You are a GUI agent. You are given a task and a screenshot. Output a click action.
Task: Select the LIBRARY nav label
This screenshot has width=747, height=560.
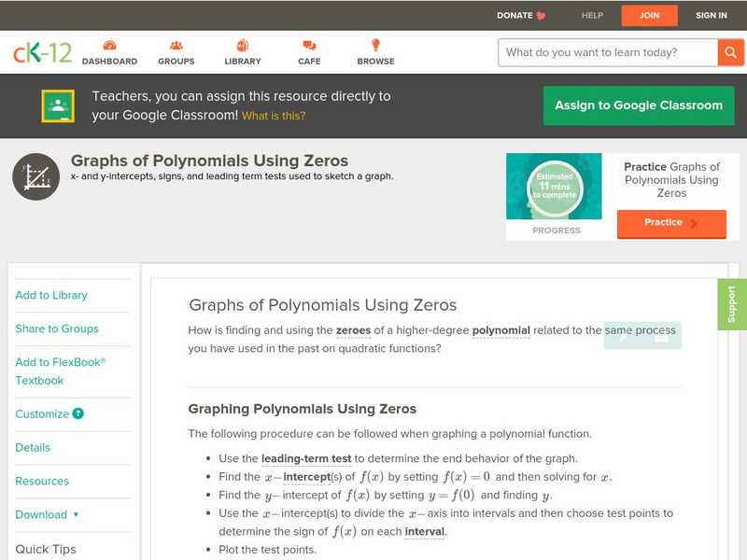tap(243, 61)
